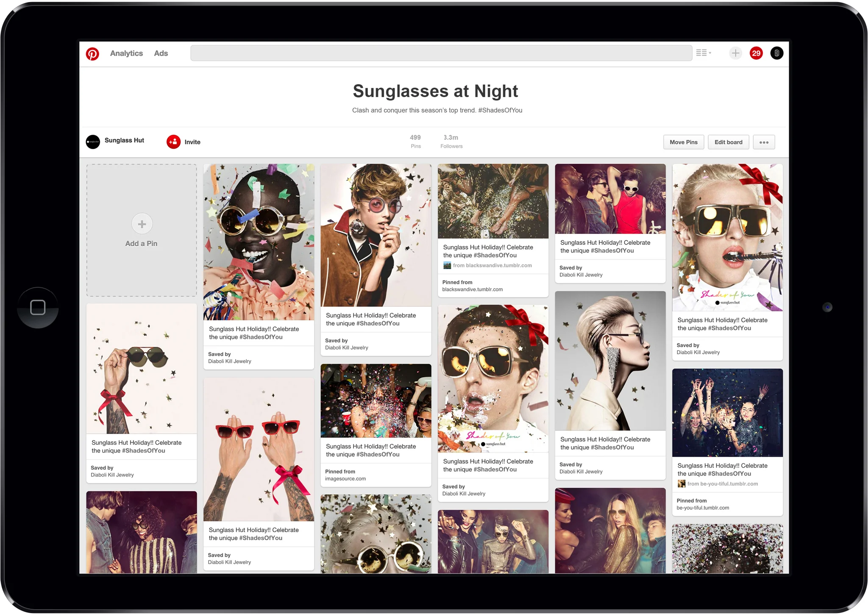Image resolution: width=868 pixels, height=616 pixels.
Task: Open the Analytics menu
Action: 126,53
